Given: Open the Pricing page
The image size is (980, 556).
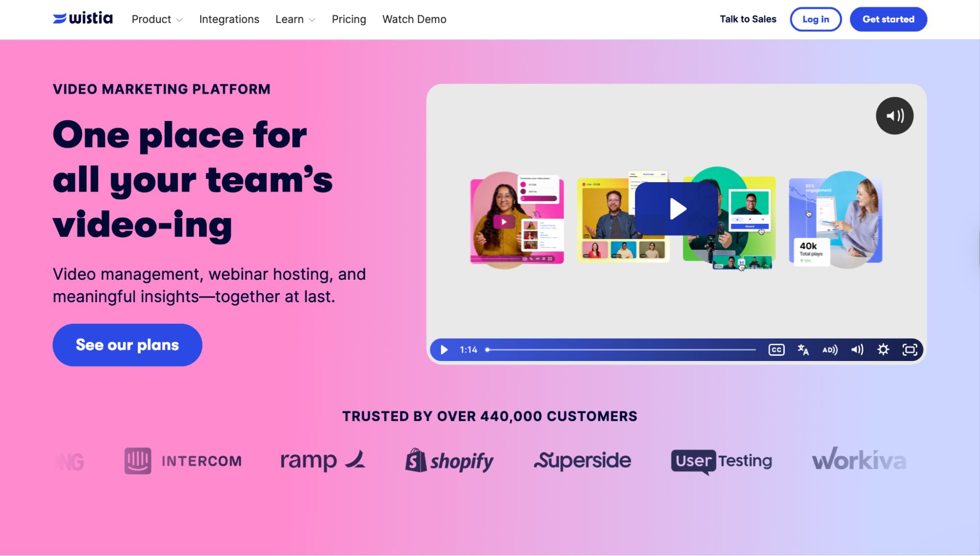Looking at the screenshot, I should [349, 19].
